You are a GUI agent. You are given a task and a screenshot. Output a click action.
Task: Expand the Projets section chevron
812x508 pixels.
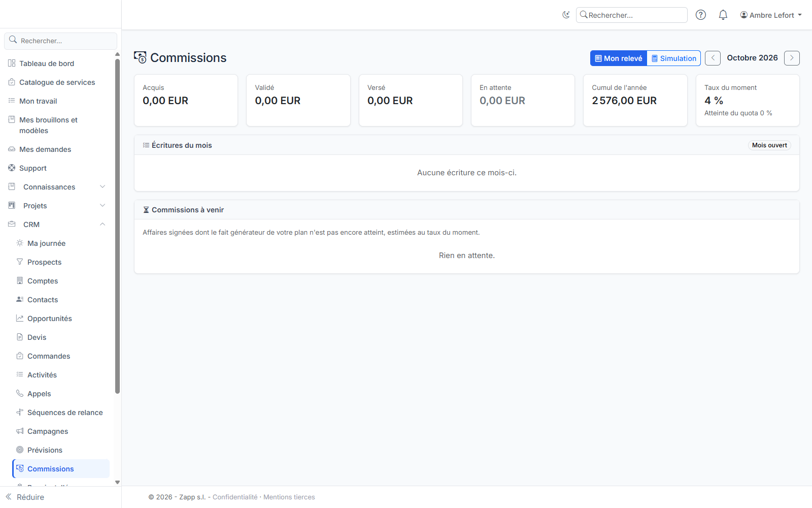103,205
